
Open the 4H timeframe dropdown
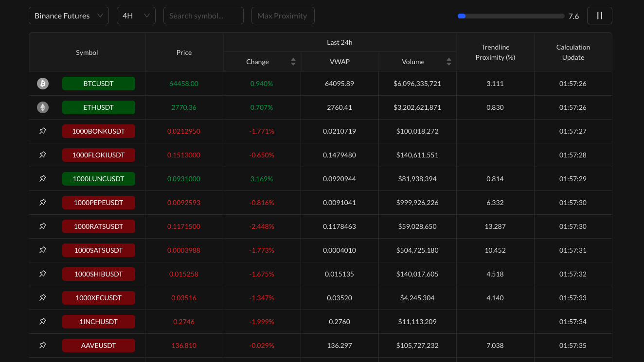[x=136, y=16]
